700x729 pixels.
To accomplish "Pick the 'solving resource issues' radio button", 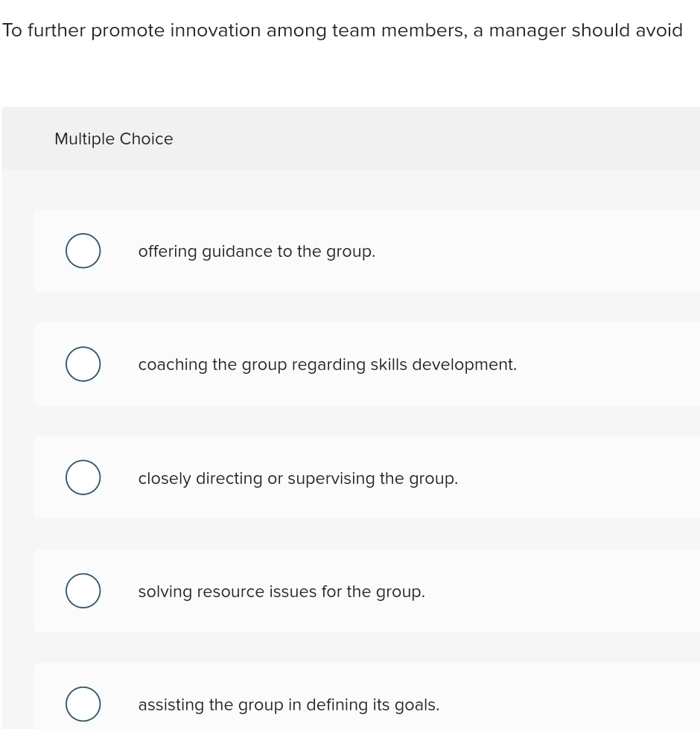I will click(x=83, y=591).
